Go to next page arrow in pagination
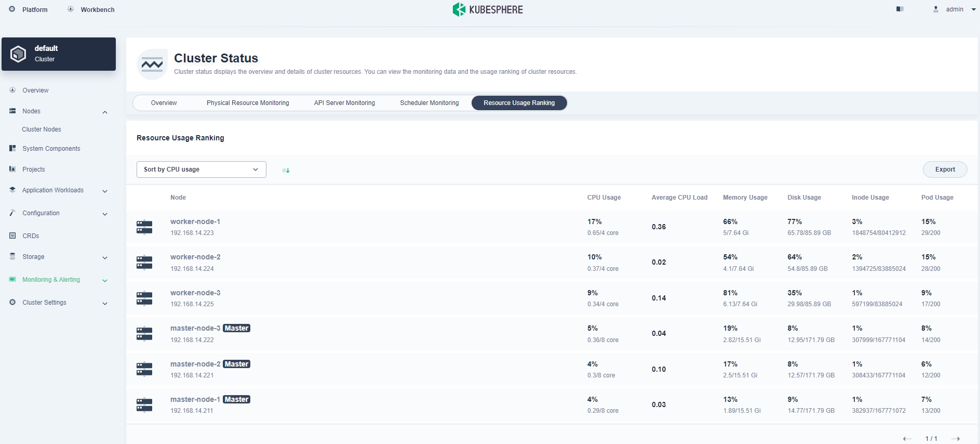 pos(955,438)
